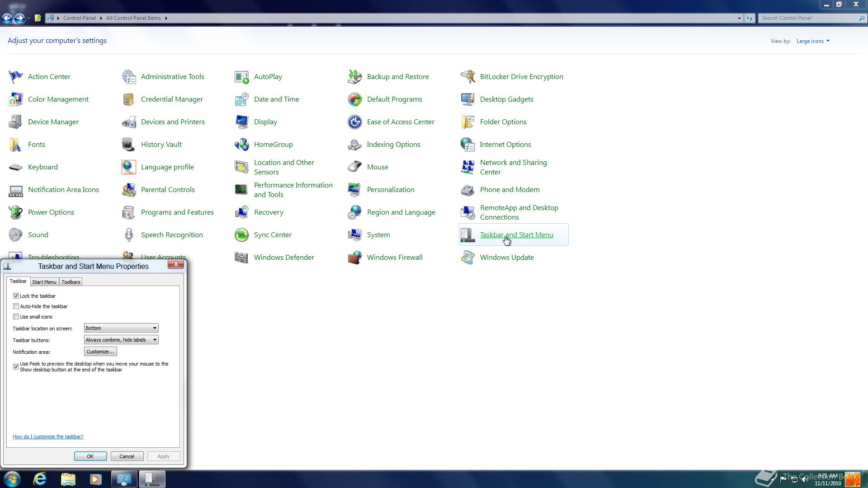Expand Taskbar location on screen dropdown
Image resolution: width=868 pixels, height=488 pixels.
121,328
